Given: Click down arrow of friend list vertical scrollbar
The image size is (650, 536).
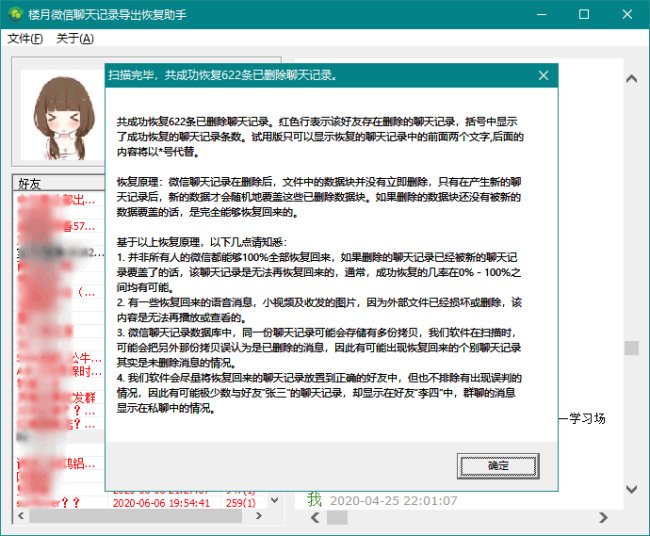Looking at the screenshot, I should [x=274, y=500].
